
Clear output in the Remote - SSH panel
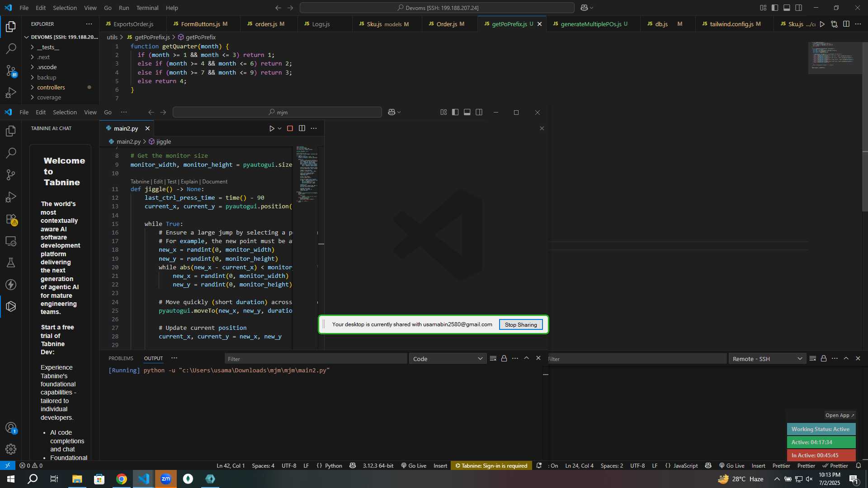point(812,358)
